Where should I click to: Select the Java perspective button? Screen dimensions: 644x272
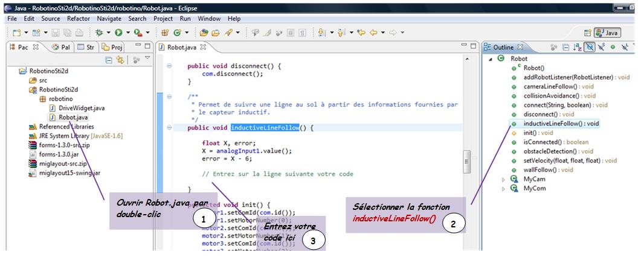click(x=607, y=33)
